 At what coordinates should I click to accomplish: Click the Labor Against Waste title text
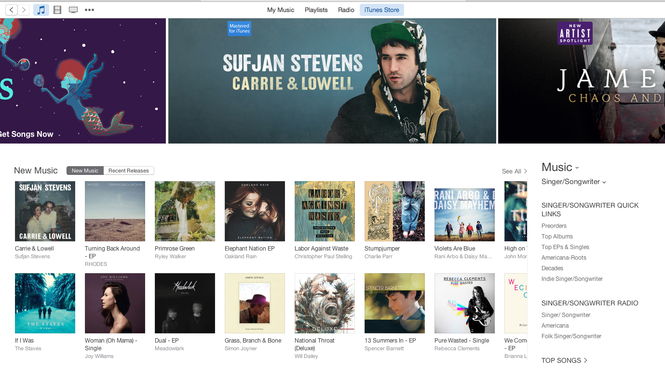point(321,249)
